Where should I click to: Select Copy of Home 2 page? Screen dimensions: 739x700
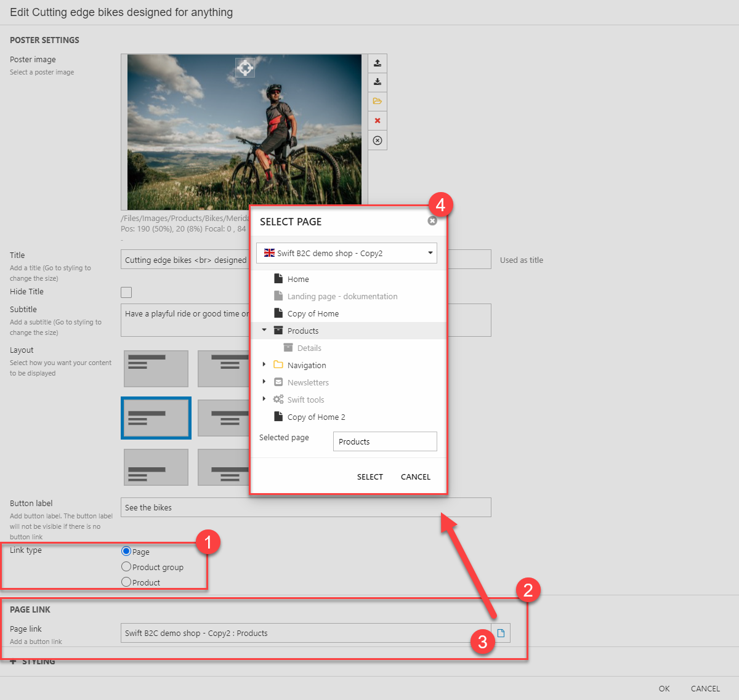coord(316,417)
